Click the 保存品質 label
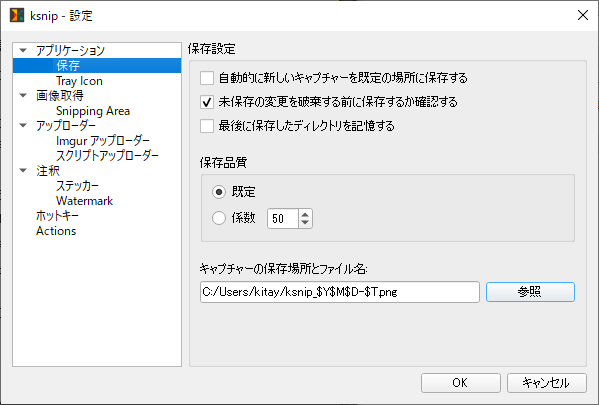The width and height of the screenshot is (599, 405). coord(223,162)
